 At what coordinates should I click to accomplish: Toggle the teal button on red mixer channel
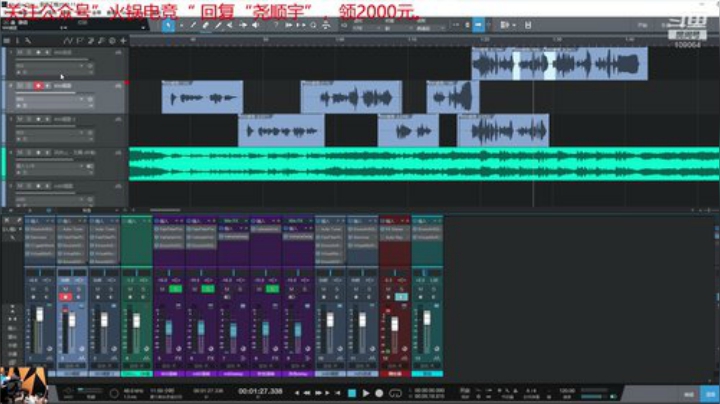coord(401,297)
